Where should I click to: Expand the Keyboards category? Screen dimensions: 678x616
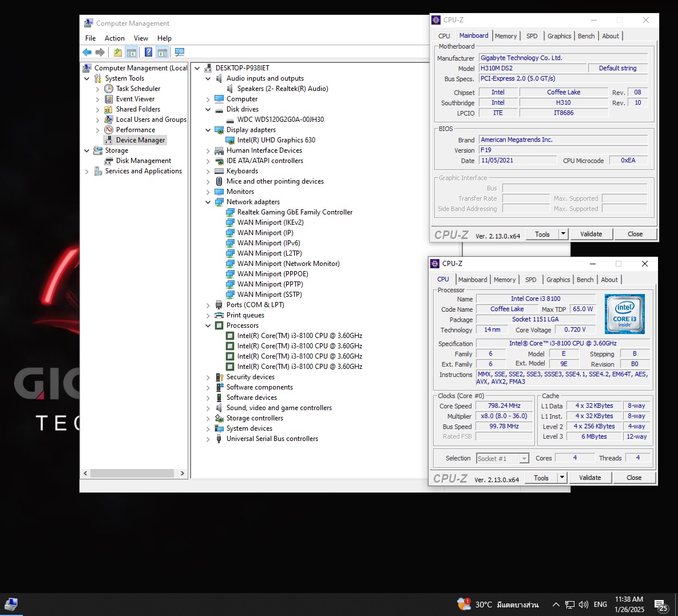(208, 171)
